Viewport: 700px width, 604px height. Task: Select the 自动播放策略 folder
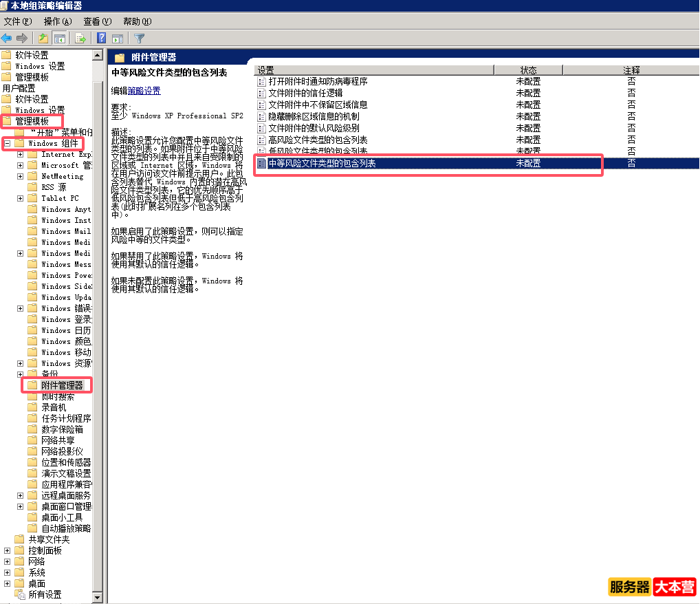(x=66, y=528)
